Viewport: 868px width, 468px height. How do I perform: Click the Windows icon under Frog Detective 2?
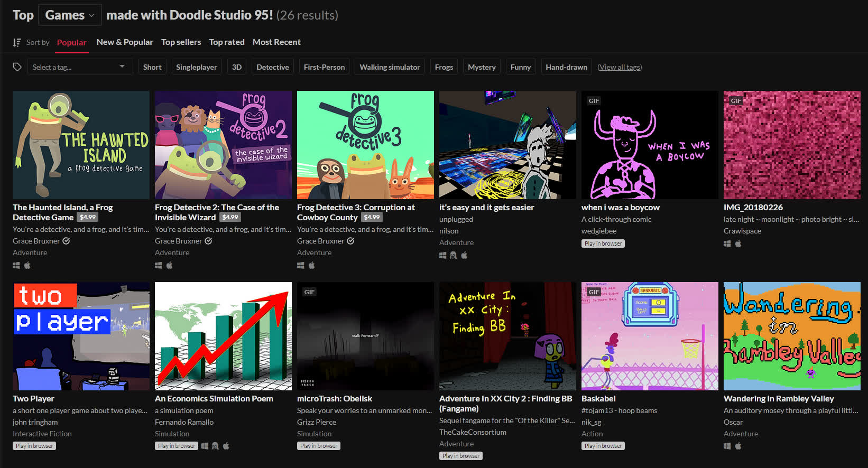point(159,265)
